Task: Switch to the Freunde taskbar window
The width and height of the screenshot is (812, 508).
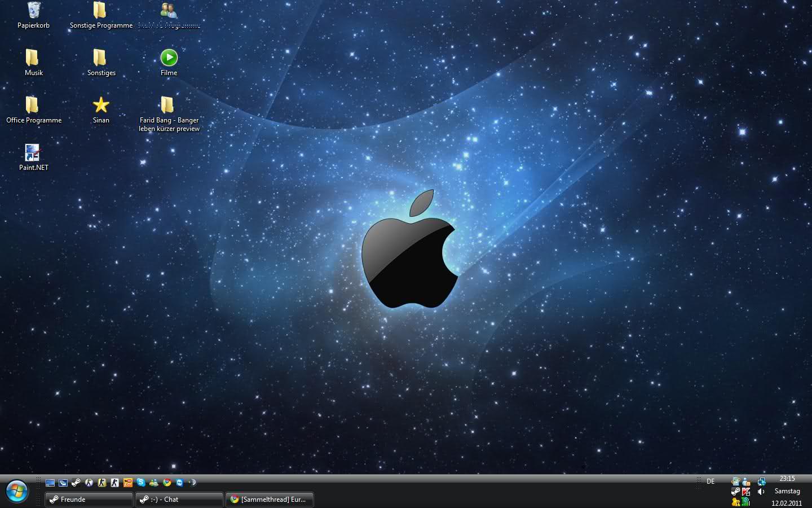Action: pyautogui.click(x=89, y=500)
